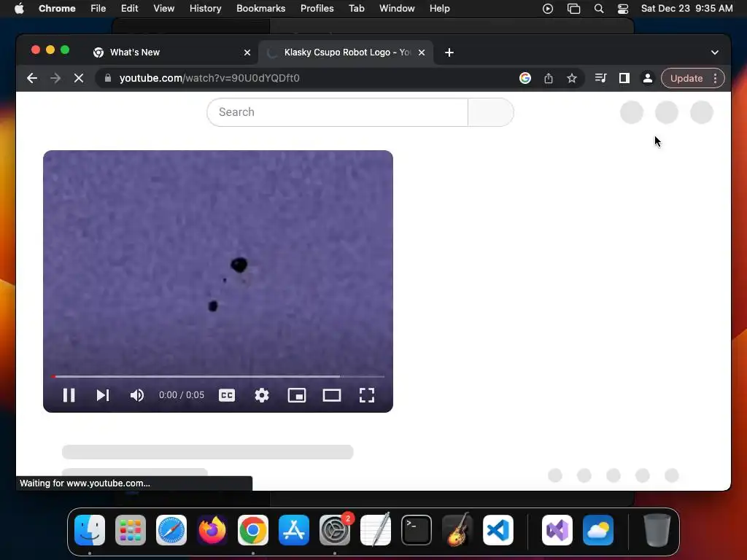Viewport: 747px width, 560px height.
Task: Stop loading the page
Action: point(79,78)
